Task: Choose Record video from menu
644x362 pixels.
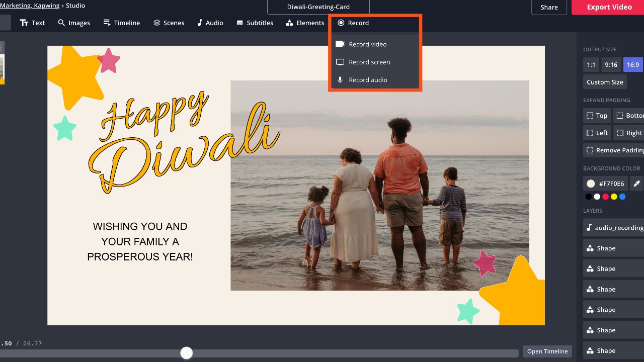Action: pos(368,44)
